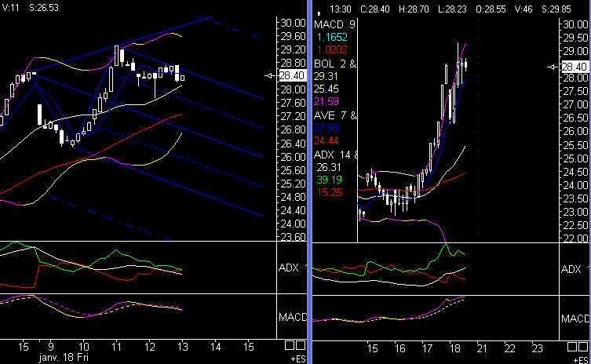Click the 16 date label on right chart
The width and height of the screenshot is (591, 364).
(x=400, y=348)
